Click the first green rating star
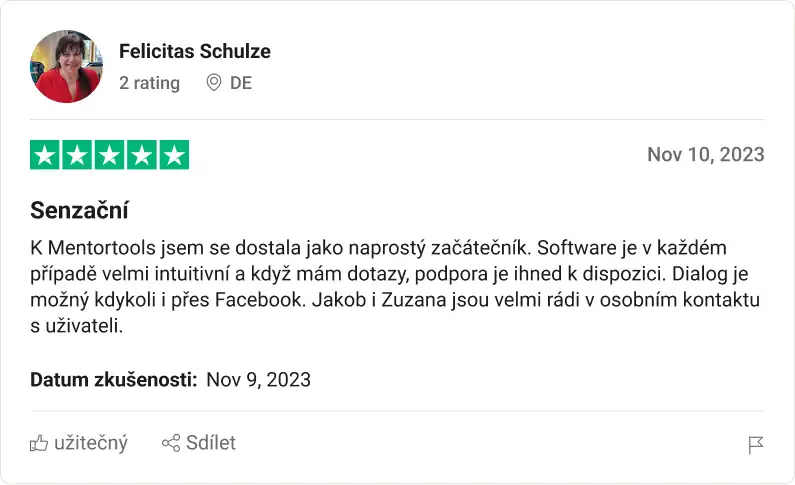 [45, 155]
